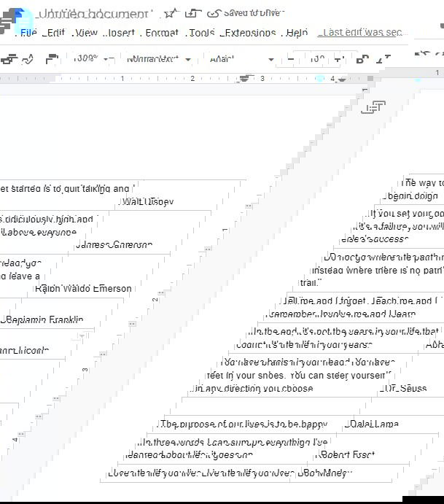The image size is (444, 504).
Task: Increase font size with the plus button
Action: [338, 59]
